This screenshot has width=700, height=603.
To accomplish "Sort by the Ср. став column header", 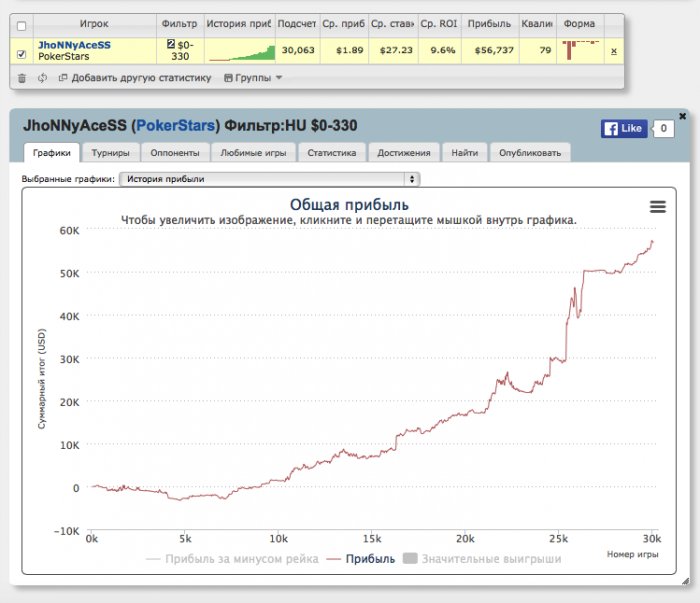I will 393,24.
